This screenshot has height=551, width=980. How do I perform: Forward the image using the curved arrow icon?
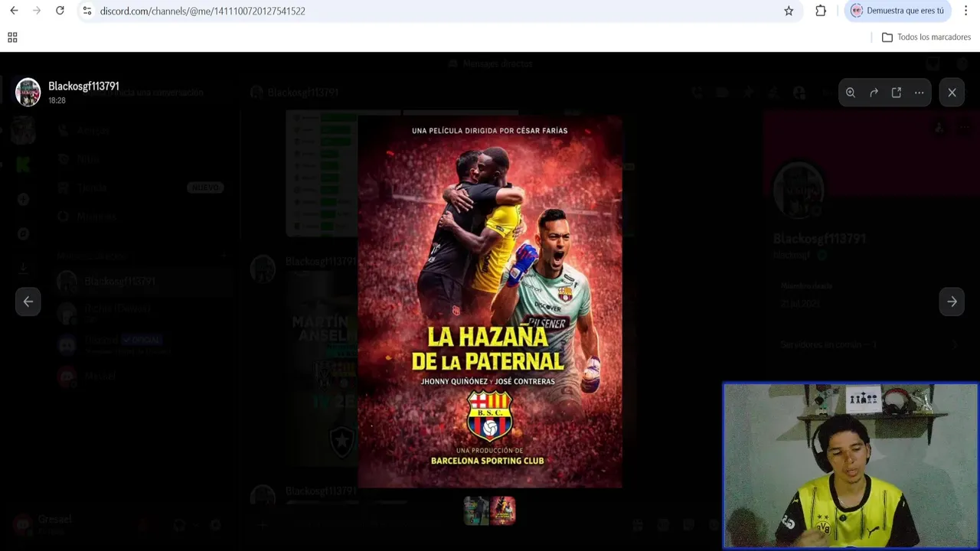pos(874,93)
